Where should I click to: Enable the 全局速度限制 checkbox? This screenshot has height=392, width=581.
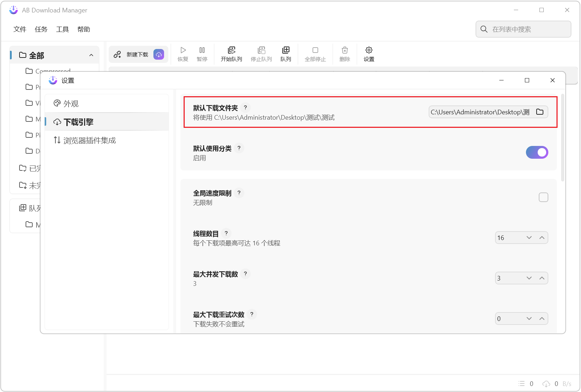(x=543, y=197)
